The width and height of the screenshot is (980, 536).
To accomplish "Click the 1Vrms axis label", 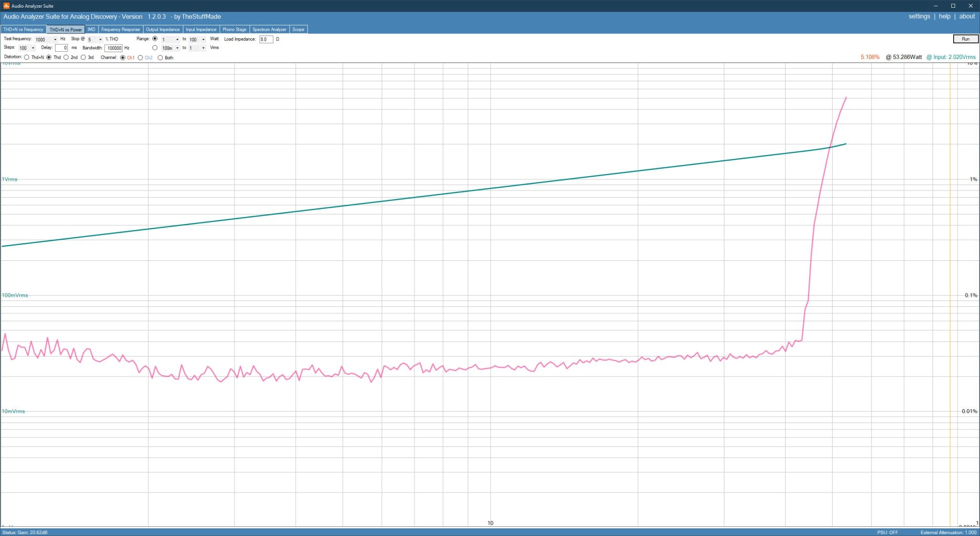I will coord(10,179).
